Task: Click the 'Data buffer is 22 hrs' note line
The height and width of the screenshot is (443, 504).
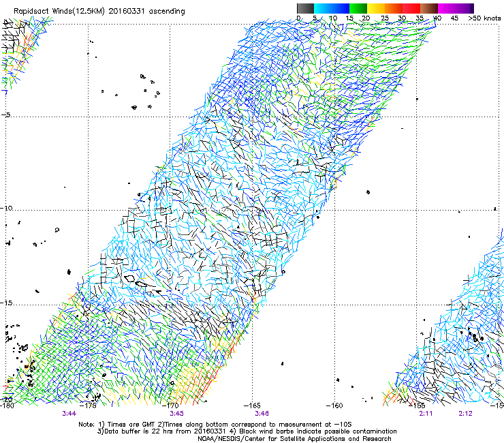Action: (x=247, y=431)
